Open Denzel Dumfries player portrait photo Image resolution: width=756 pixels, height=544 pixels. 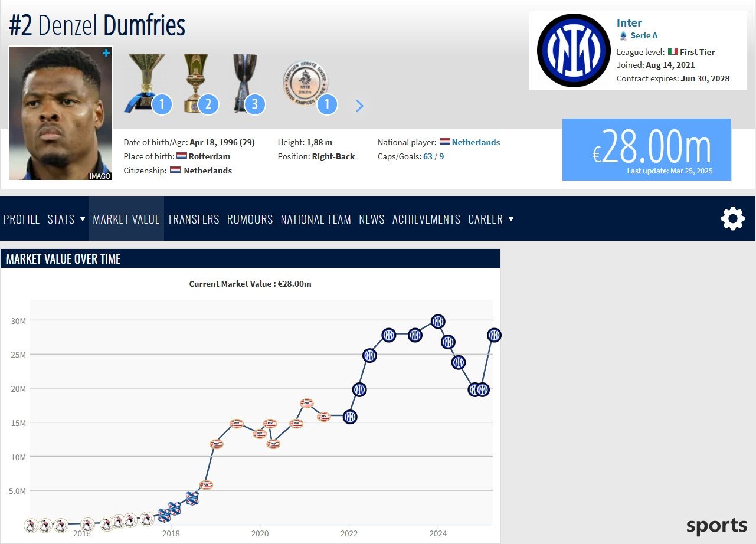(x=60, y=113)
